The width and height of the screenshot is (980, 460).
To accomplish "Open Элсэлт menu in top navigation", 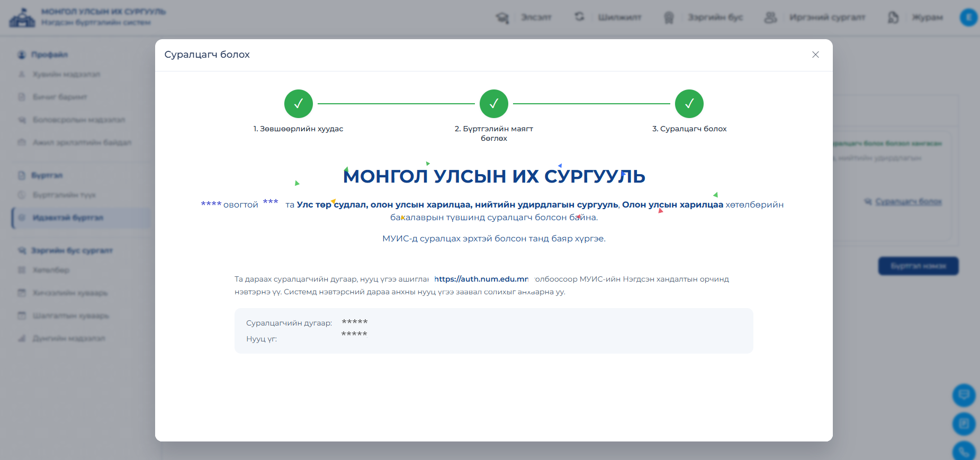I will (x=536, y=17).
